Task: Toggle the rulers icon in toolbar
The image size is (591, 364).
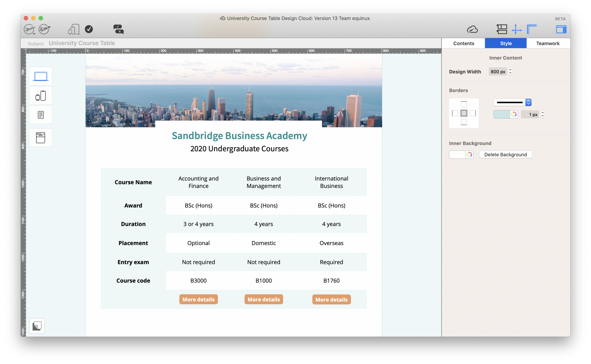Action: pyautogui.click(x=532, y=29)
